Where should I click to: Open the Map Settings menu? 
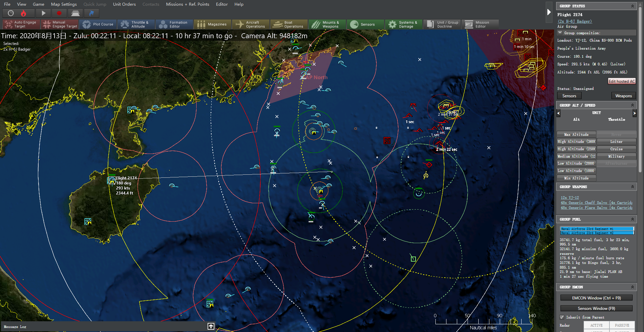click(x=64, y=4)
